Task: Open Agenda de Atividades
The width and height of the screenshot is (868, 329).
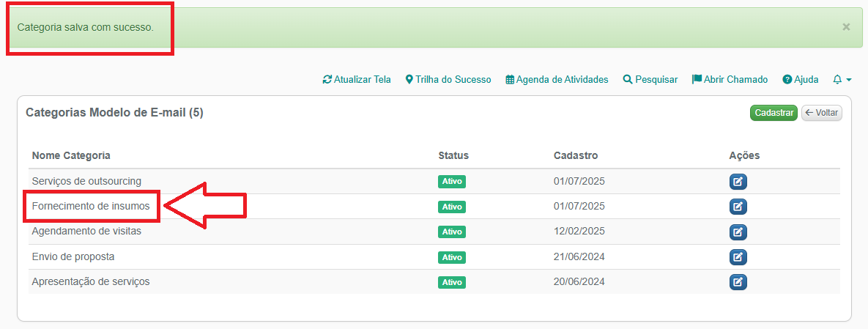Action: tap(557, 79)
